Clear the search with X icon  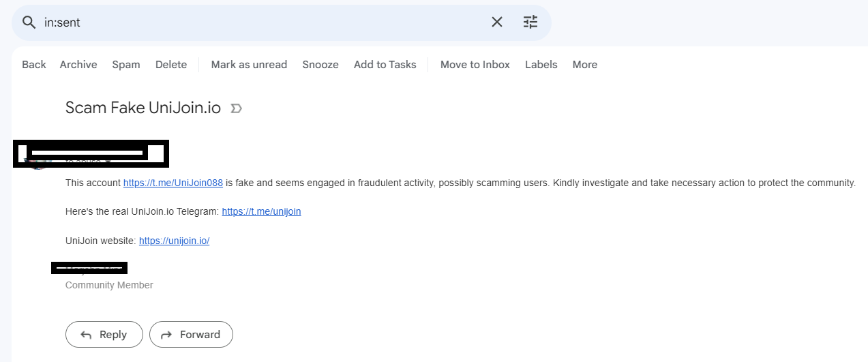497,22
